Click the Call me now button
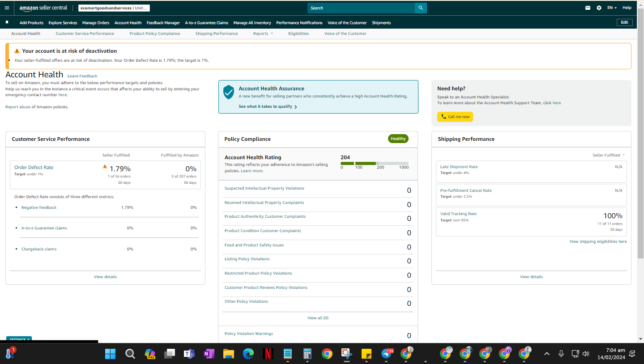The image size is (644, 364). click(x=455, y=117)
